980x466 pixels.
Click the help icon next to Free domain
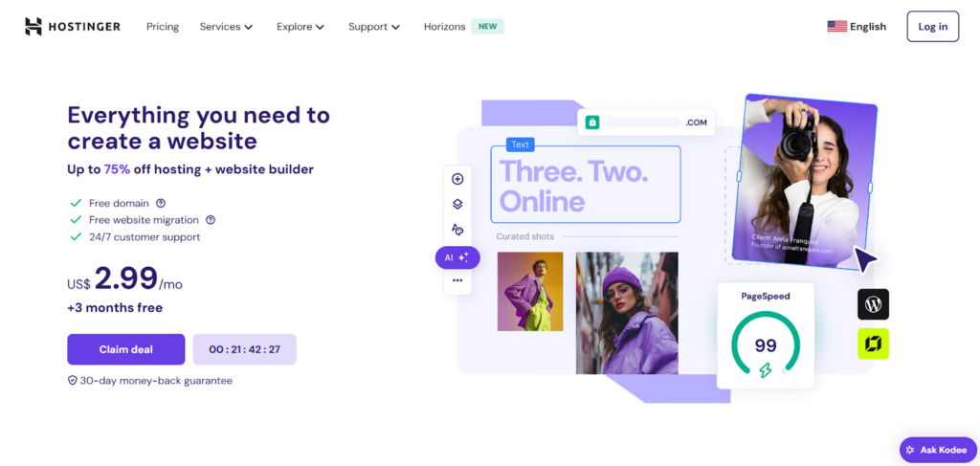(161, 203)
